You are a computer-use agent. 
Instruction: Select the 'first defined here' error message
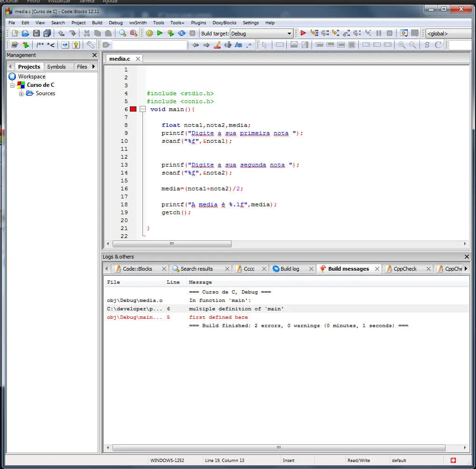(x=218, y=317)
